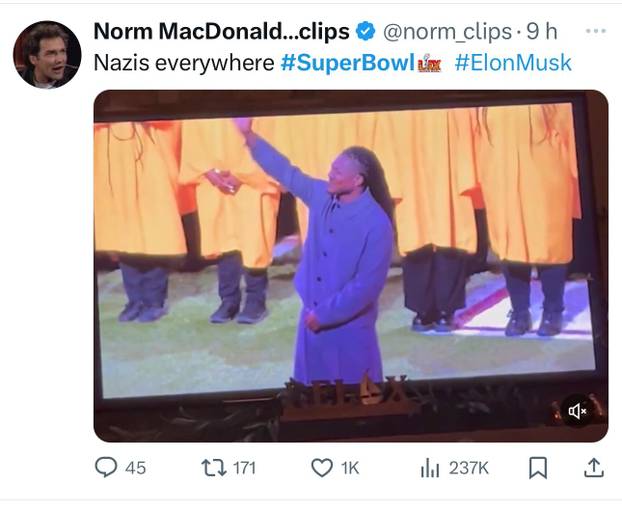Click the "Nazis everywhere" tweet text

pyautogui.click(x=183, y=62)
